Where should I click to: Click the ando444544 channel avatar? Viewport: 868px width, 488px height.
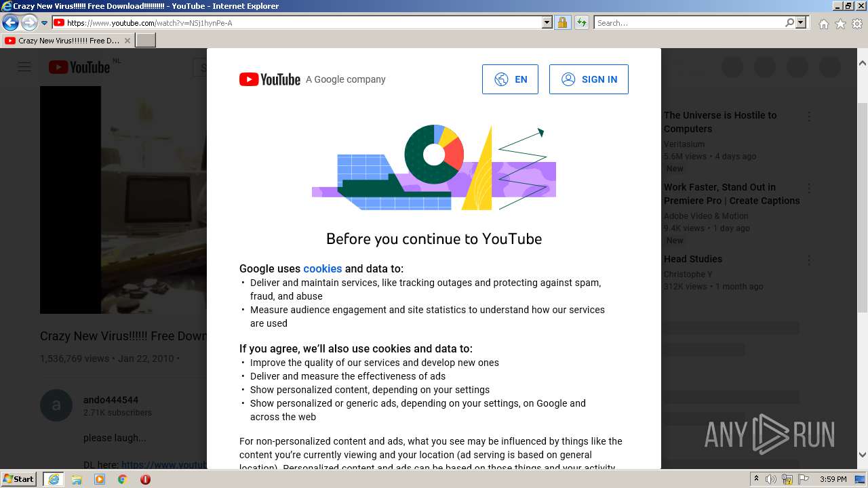point(56,405)
